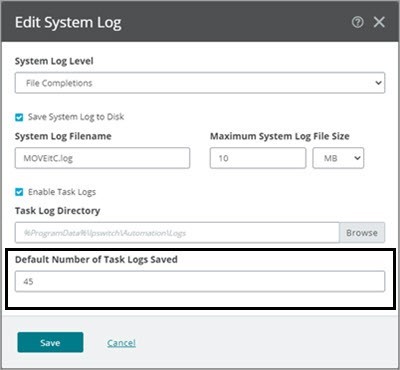This screenshot has width=400, height=370.
Task: Click the System Log Filename label
Action: (x=63, y=136)
